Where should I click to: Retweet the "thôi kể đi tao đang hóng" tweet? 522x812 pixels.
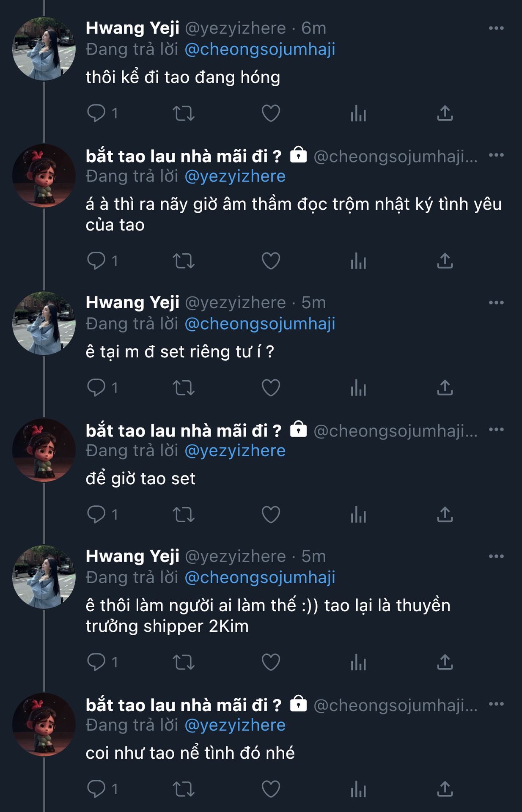(x=184, y=113)
